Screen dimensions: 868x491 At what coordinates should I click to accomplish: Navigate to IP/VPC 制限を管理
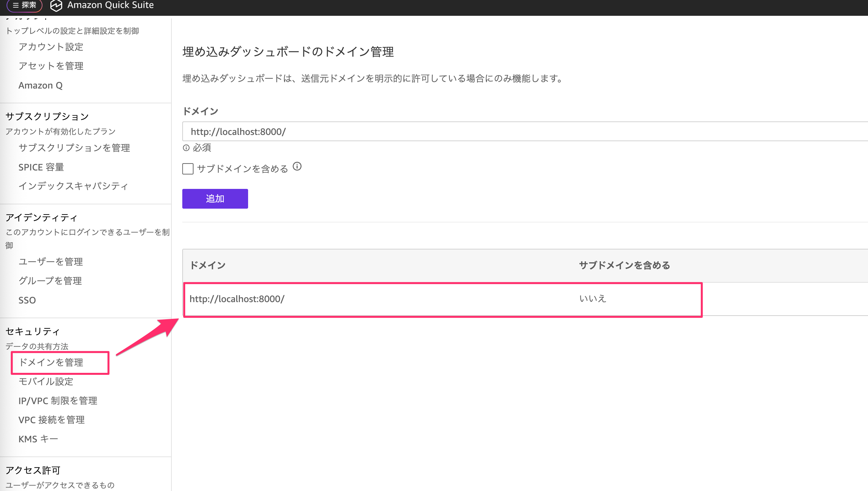coord(58,401)
